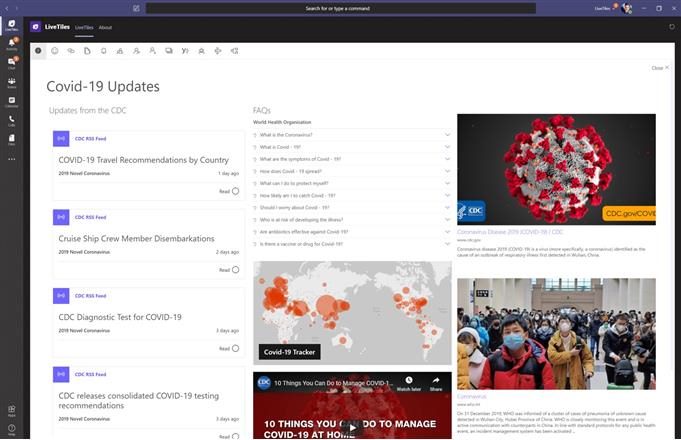The image size is (681, 440).
Task: Click RSS icon on CDC Diagnostic Test card
Action: pos(61,296)
